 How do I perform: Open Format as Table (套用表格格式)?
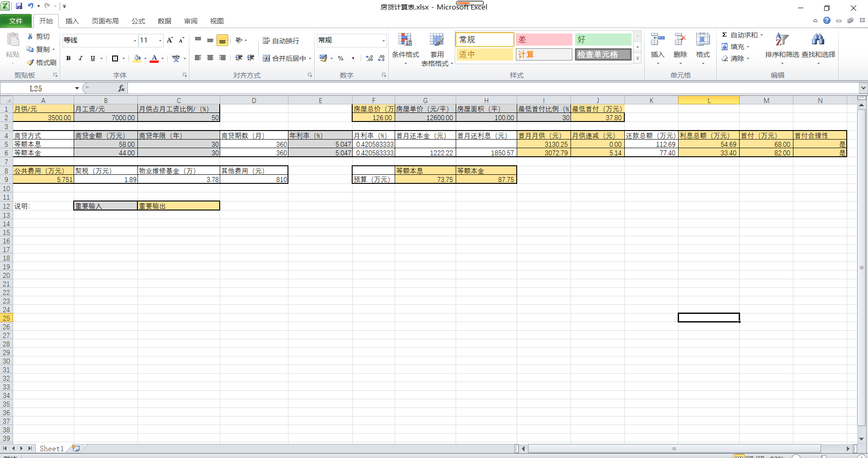[x=437, y=49]
